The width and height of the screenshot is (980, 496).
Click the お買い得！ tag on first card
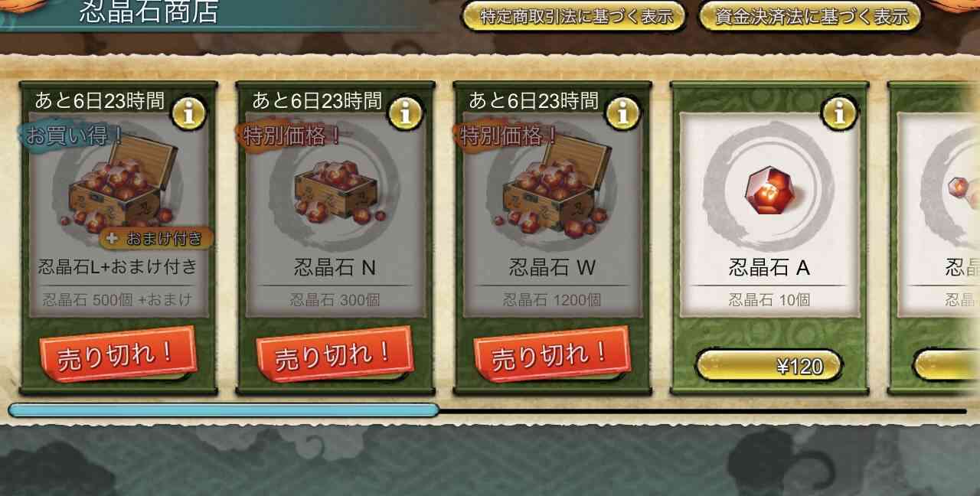click(x=73, y=135)
